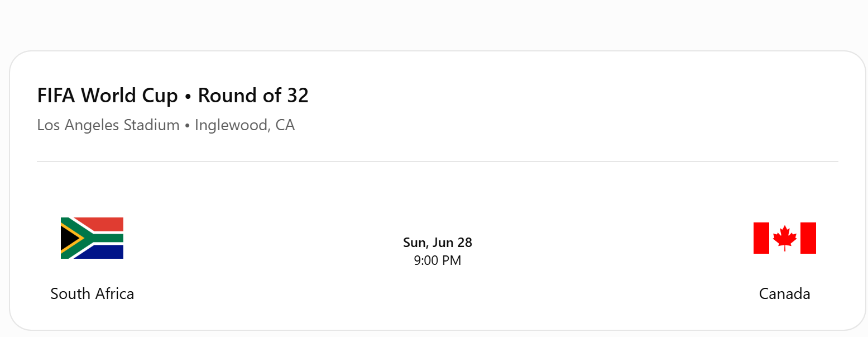Click the Canada flag icon
Viewport: 868px width, 337px height.
tap(785, 238)
